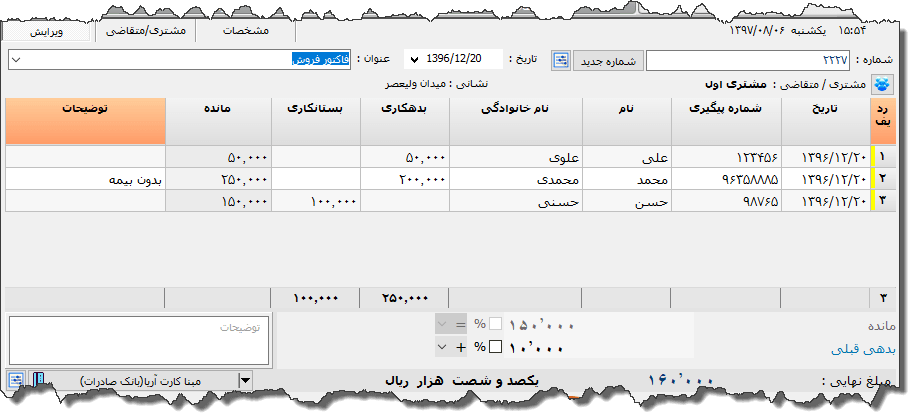Screen dimensions: 908x413
Task: Click the name cell علی
Action: pyautogui.click(x=627, y=157)
